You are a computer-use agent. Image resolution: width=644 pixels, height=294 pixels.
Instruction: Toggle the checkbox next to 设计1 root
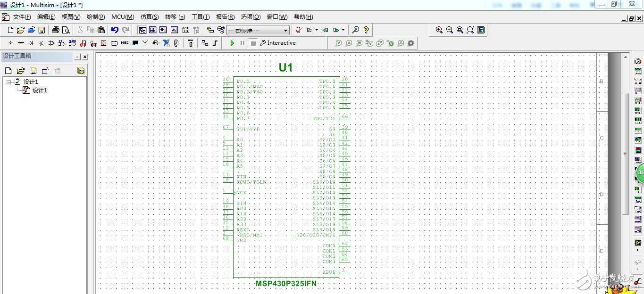click(x=18, y=82)
